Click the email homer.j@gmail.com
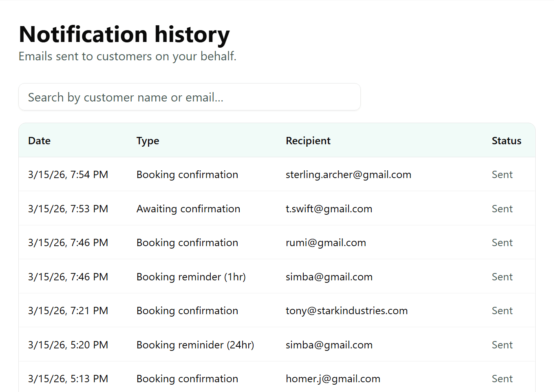This screenshot has height=392, width=554. (333, 379)
